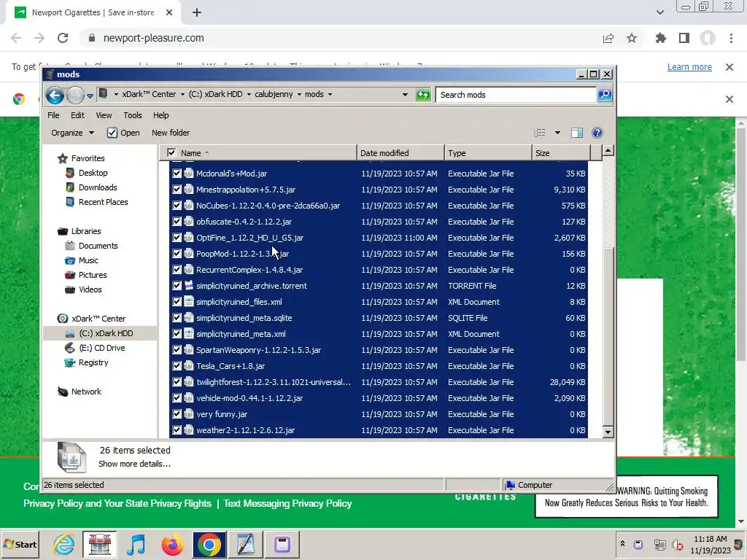
Task: Uncheck Mcdonald's+Mod.jar checkbox
Action: point(177,174)
